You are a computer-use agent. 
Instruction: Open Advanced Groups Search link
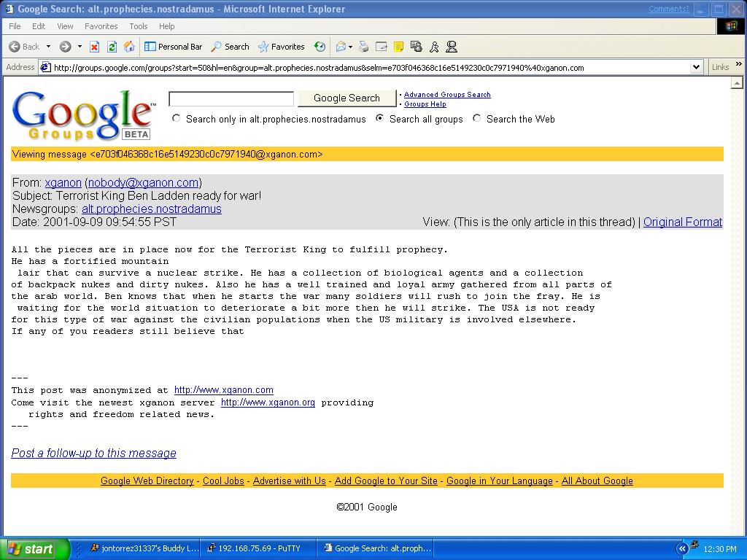click(447, 94)
